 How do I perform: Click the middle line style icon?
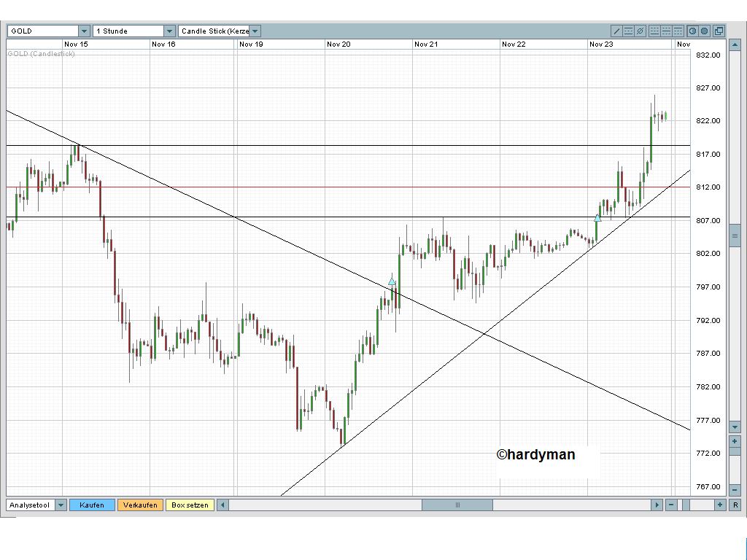coord(666,31)
